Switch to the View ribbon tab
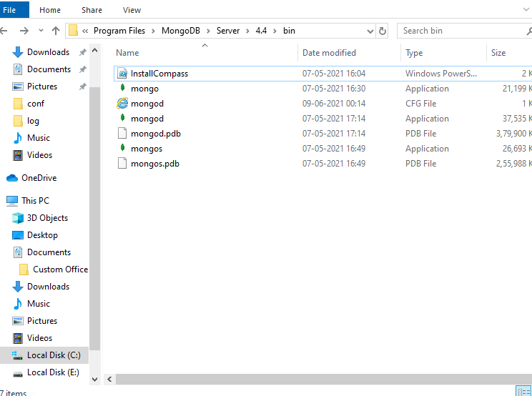This screenshot has width=532, height=396. pos(132,10)
